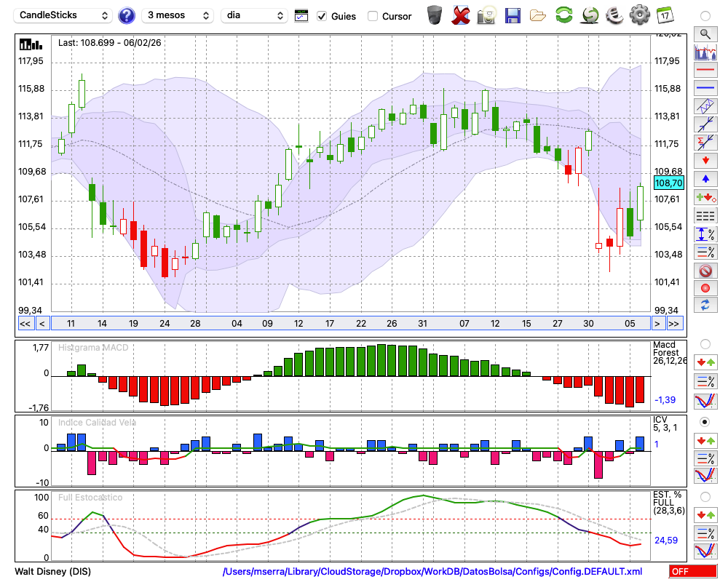Click the >> fast-forward button under the chart
Viewport: 728px width, 582px height.
[674, 324]
